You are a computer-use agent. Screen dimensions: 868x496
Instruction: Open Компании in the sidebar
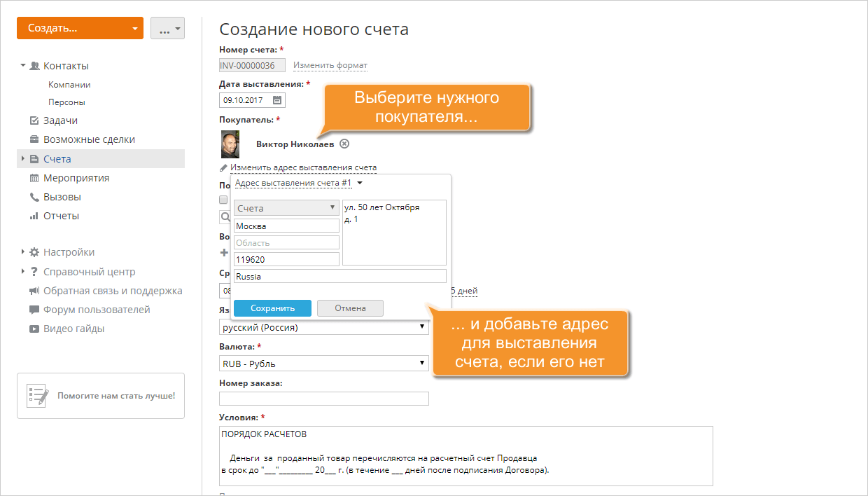pyautogui.click(x=69, y=85)
